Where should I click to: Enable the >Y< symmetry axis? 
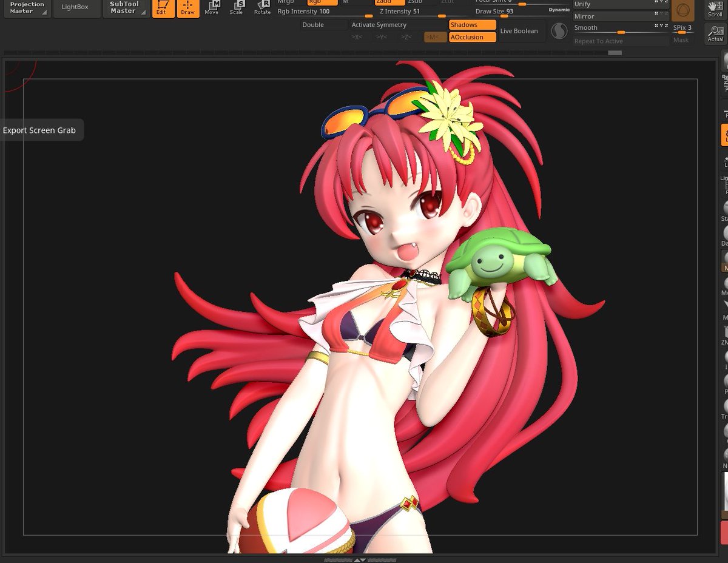[x=382, y=37]
